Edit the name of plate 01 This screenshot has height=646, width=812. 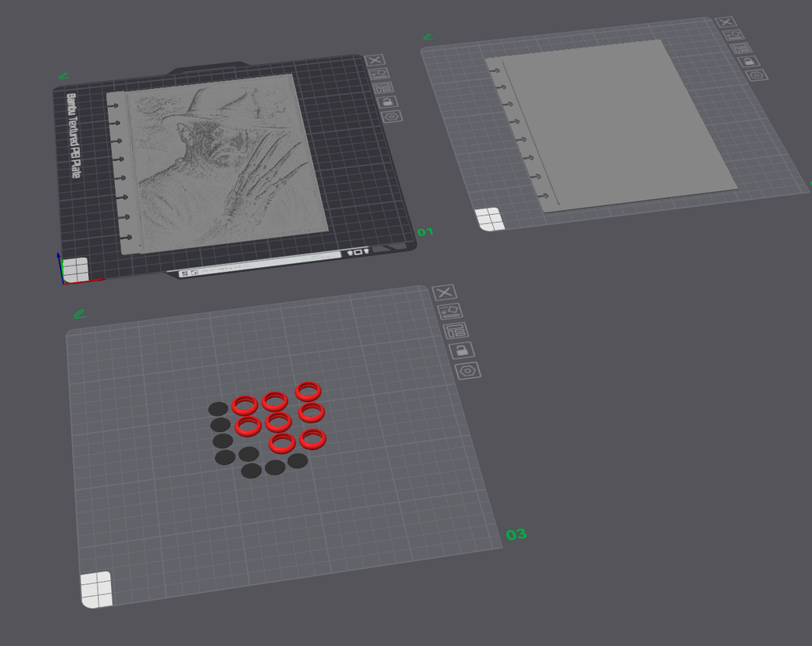pos(63,76)
